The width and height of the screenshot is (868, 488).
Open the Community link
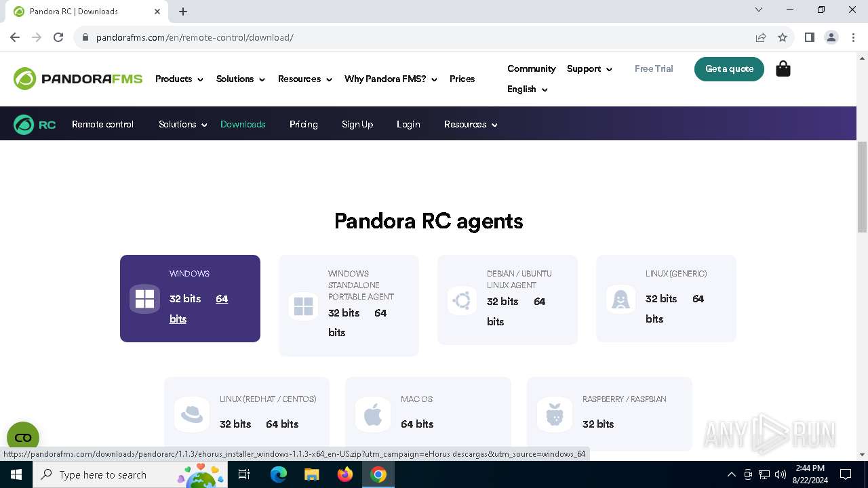coord(531,69)
